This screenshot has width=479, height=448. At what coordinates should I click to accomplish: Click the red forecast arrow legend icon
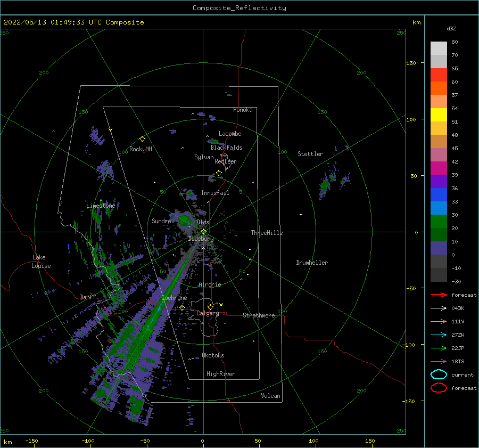pyautogui.click(x=439, y=295)
